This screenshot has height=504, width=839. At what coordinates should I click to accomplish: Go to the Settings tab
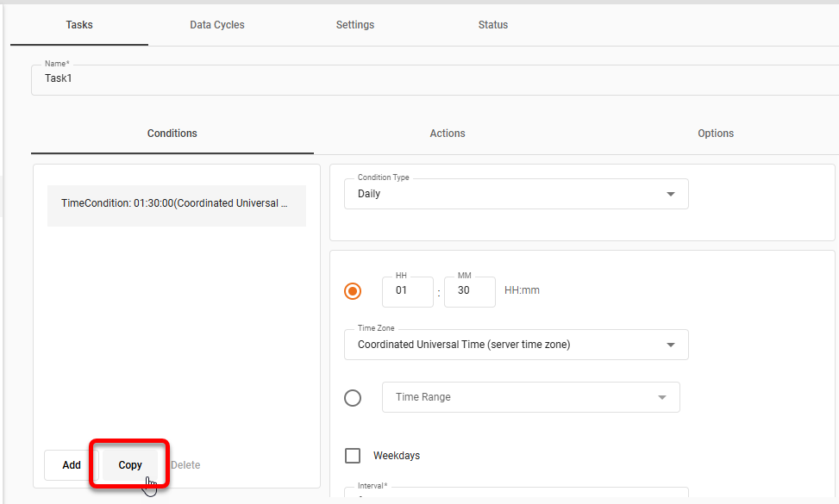pyautogui.click(x=355, y=25)
